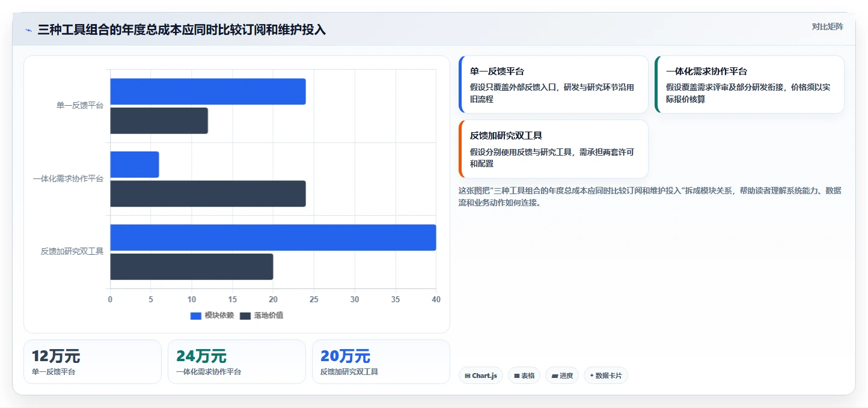Viewport: 868px width, 408px height.
Task: Click the dark bar for 单一反馈平台
Action: tap(159, 121)
